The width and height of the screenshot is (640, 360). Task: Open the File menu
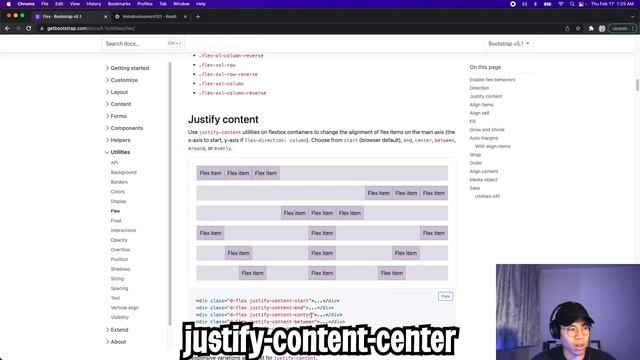tap(45, 4)
